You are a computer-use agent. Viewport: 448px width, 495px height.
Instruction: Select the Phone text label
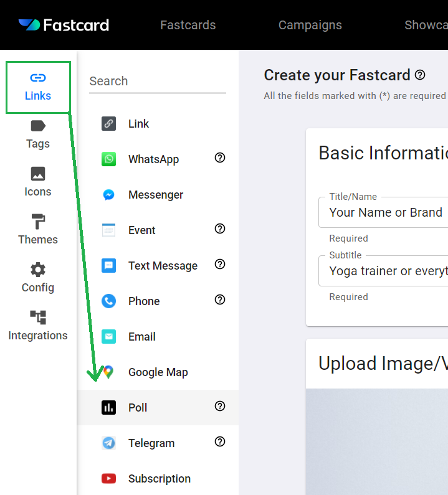click(x=144, y=301)
